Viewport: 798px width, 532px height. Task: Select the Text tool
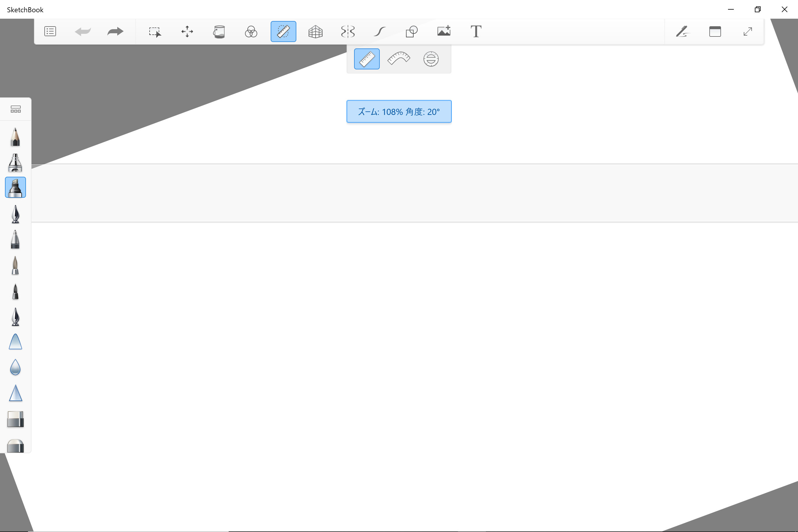pyautogui.click(x=476, y=32)
